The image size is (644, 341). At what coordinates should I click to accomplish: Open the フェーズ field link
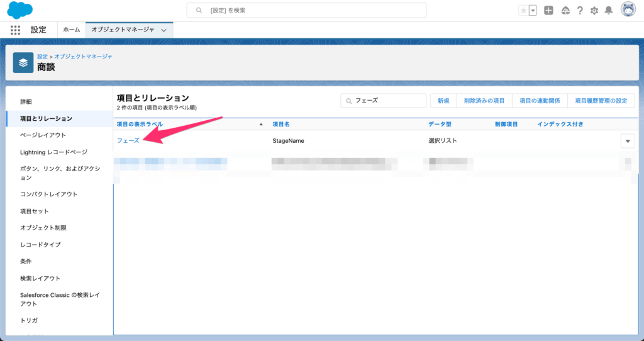tap(128, 140)
